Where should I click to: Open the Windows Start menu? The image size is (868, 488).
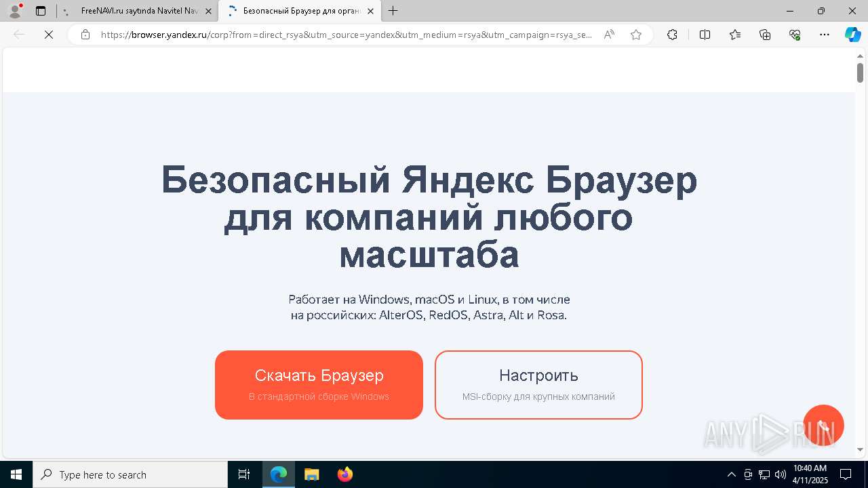pyautogui.click(x=16, y=474)
